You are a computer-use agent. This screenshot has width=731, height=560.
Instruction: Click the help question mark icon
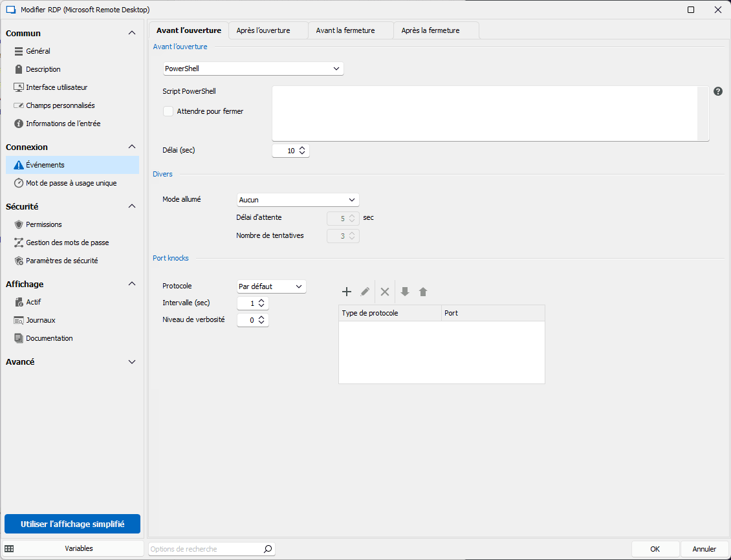[718, 92]
